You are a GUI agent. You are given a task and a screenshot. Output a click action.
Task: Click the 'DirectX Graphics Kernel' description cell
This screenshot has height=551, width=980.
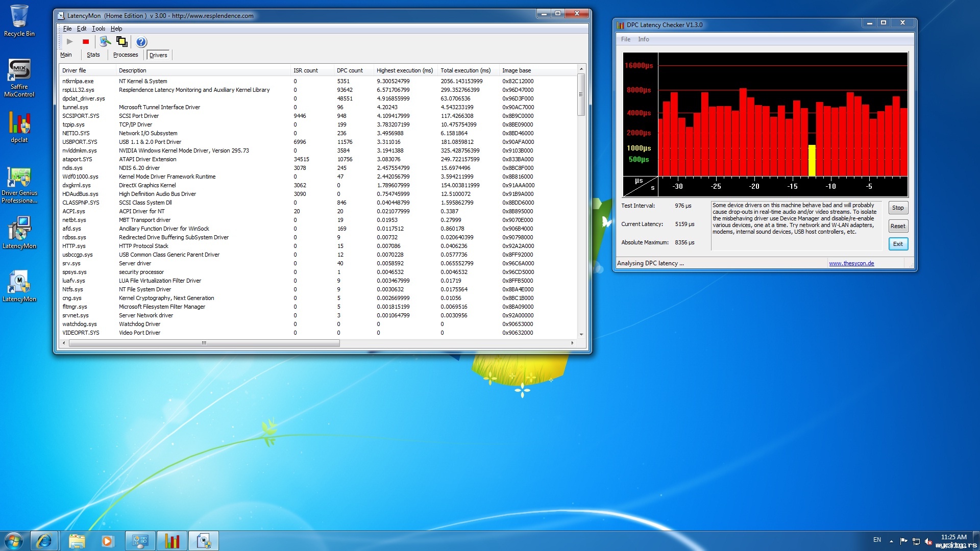[x=148, y=185]
